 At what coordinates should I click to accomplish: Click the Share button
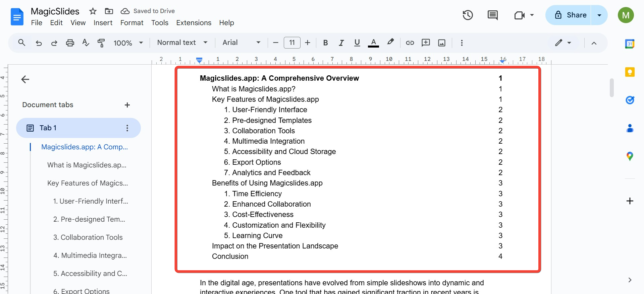coord(571,15)
